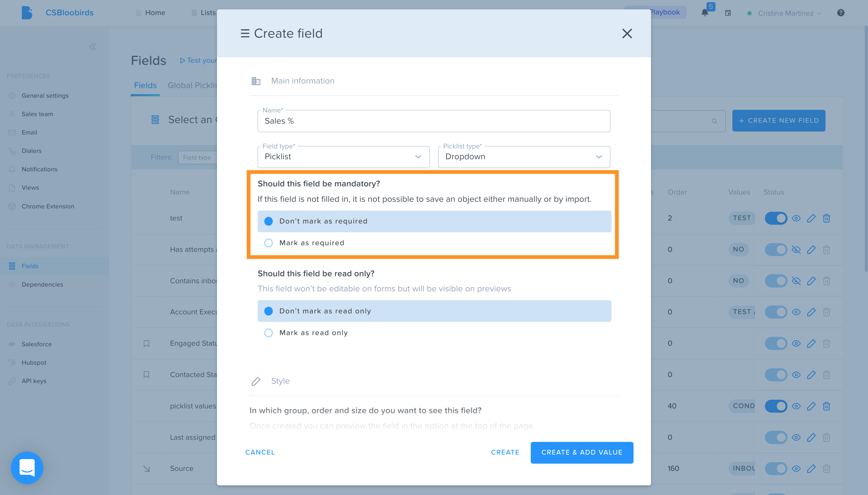Click the arrow icon on Source row
Image resolution: width=868 pixels, height=495 pixels.
pyautogui.click(x=146, y=469)
